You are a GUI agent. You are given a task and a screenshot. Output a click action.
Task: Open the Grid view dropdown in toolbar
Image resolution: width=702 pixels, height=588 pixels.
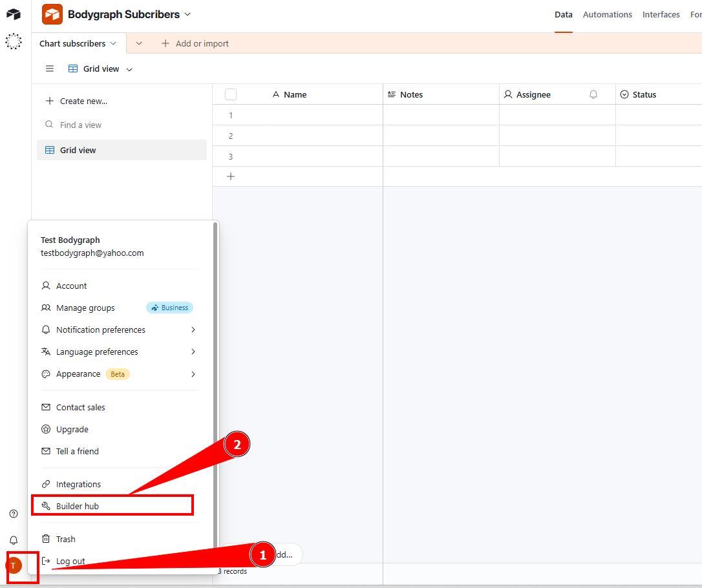click(101, 68)
